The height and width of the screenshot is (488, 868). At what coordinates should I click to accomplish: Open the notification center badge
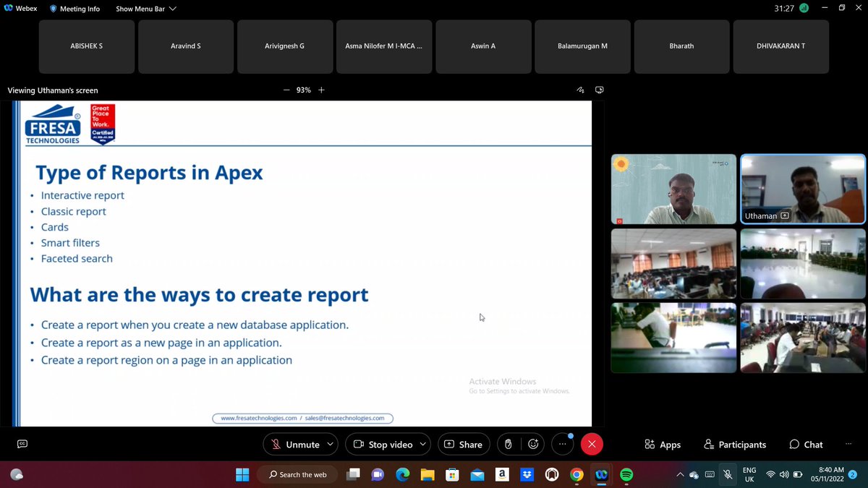[x=852, y=474]
